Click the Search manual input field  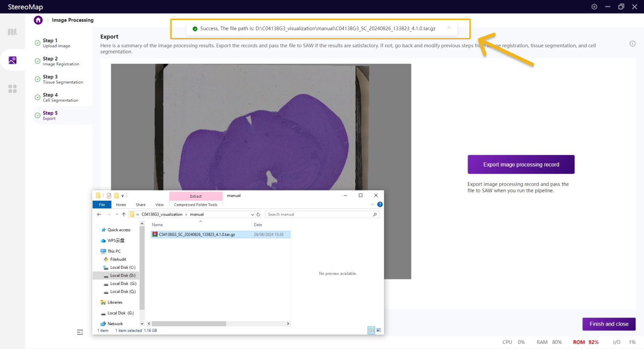pos(319,214)
